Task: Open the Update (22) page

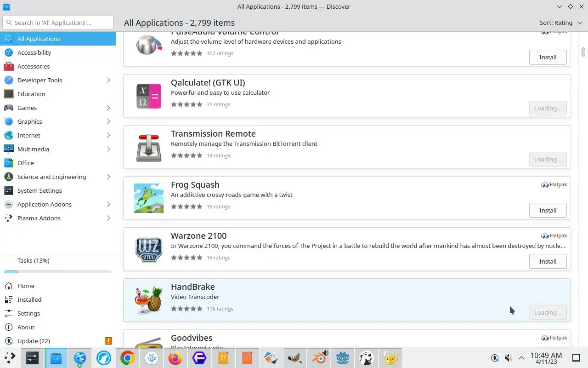Action: 58,341
